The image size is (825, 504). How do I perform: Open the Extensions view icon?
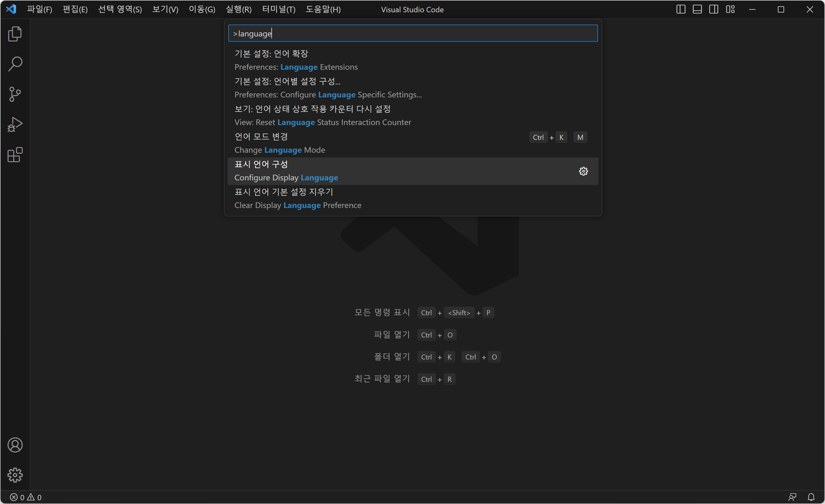[x=15, y=155]
